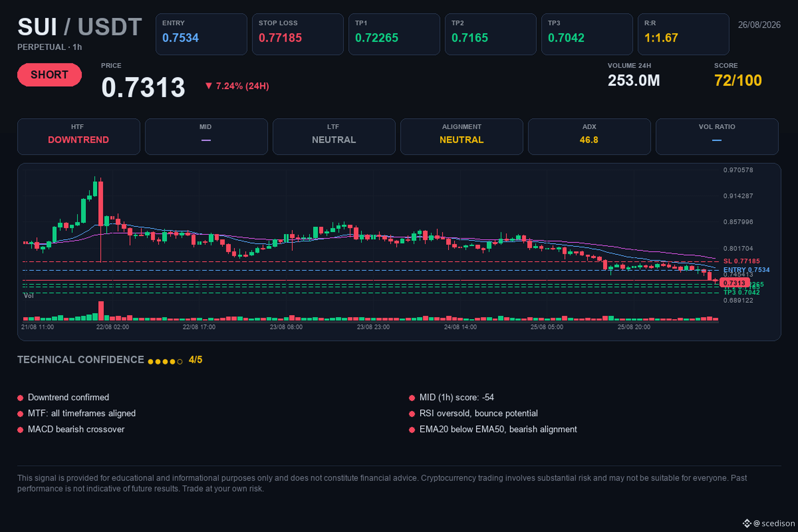Viewport: 798px width, 532px height.
Task: Select the ALIGNMENT NEUTRAL card
Action: pyautogui.click(x=462, y=136)
